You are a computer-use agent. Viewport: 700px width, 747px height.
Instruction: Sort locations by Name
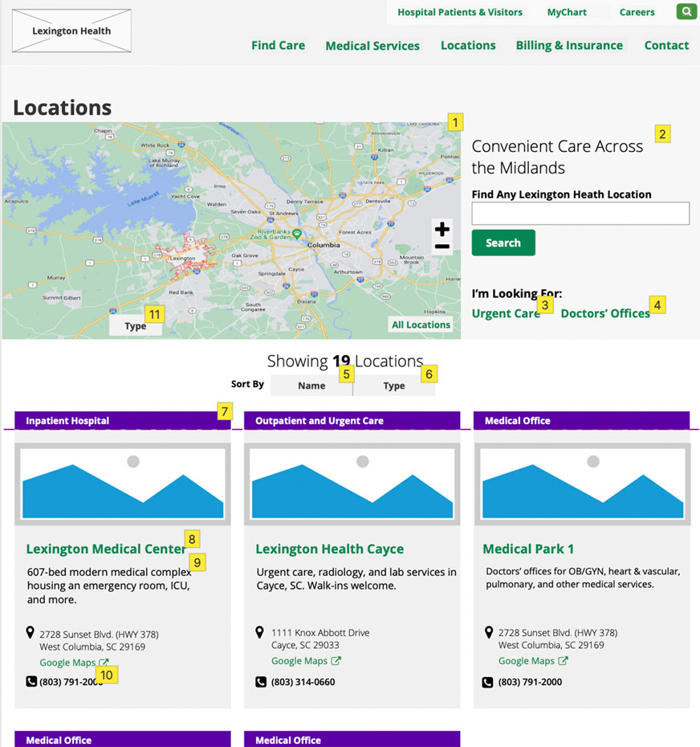[x=311, y=386]
